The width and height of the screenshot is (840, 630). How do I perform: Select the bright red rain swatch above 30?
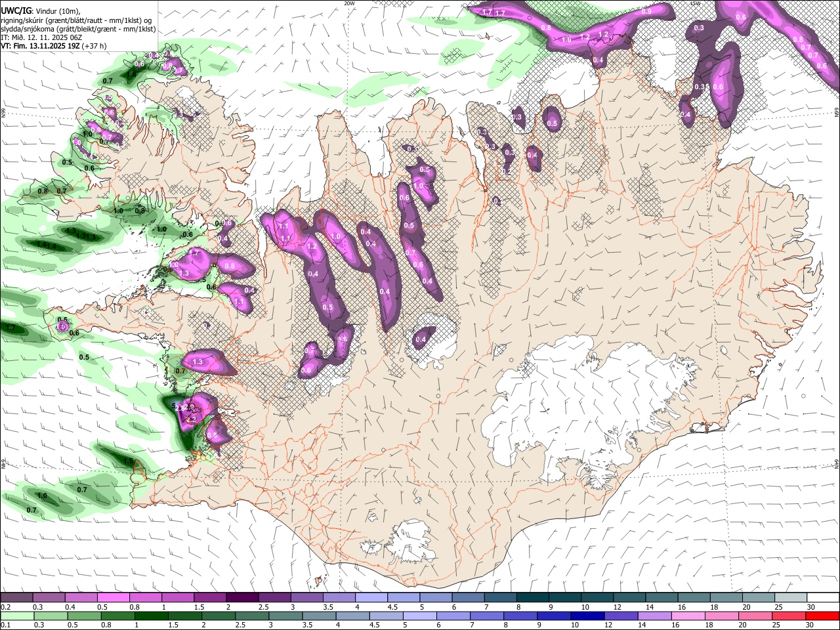(823, 616)
